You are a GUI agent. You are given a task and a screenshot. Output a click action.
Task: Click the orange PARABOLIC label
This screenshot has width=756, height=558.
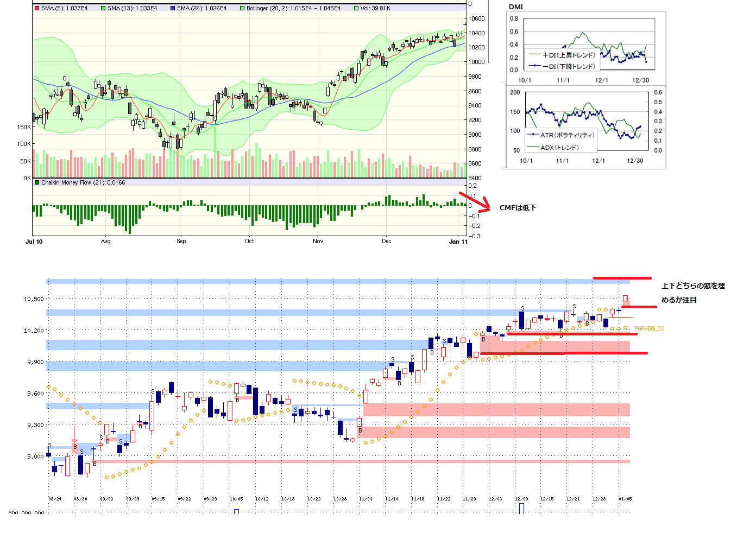pyautogui.click(x=648, y=329)
